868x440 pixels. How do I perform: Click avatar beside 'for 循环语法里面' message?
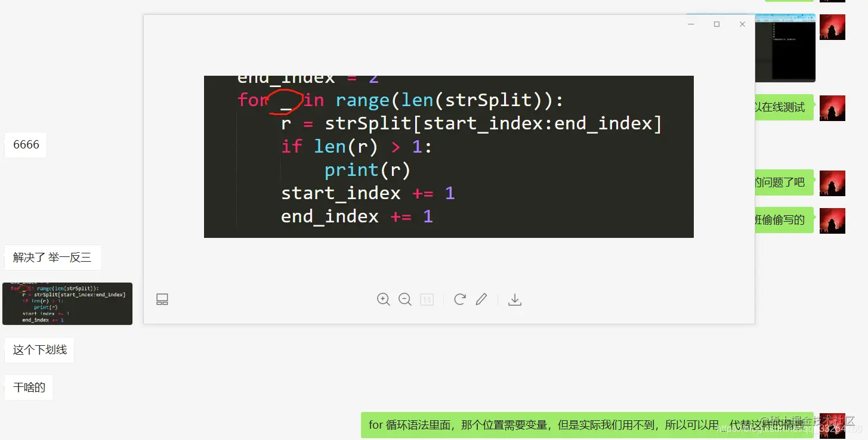pos(832,426)
